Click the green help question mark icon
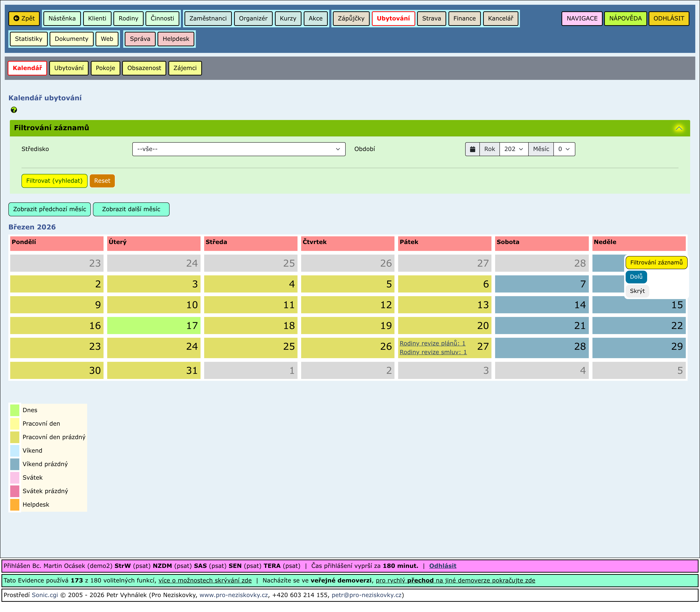This screenshot has height=612, width=700. [x=14, y=110]
